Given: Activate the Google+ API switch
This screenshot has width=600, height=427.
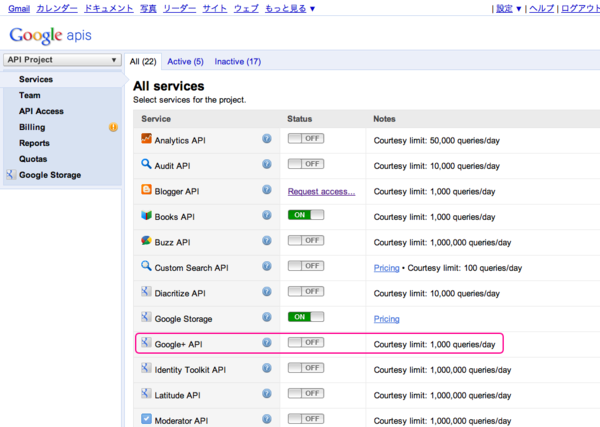Looking at the screenshot, I should [x=306, y=342].
